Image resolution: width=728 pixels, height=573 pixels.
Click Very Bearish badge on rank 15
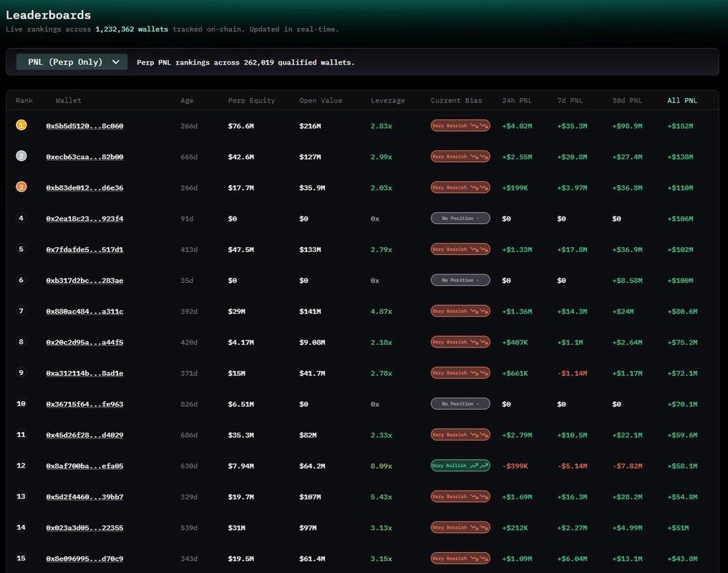(460, 559)
